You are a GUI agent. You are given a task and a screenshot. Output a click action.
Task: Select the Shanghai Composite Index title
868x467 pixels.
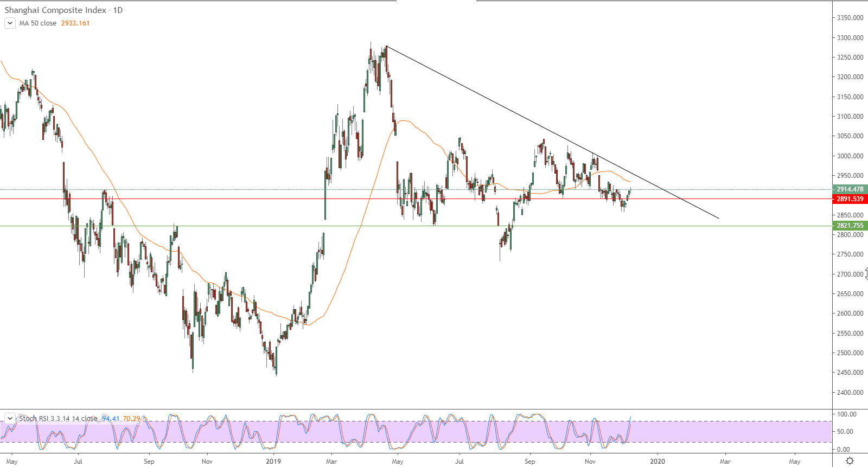[55, 10]
